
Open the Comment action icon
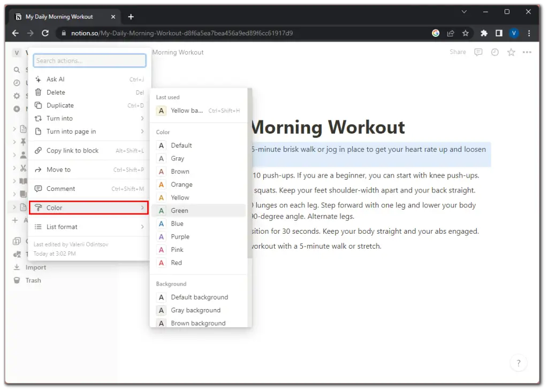(x=38, y=188)
